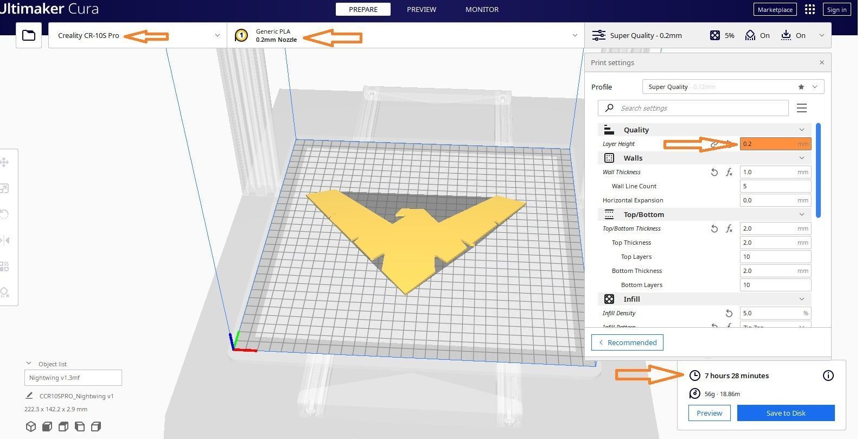Screen dimensions: 868x439
Task: Open the Marketplace
Action: pyautogui.click(x=775, y=9)
